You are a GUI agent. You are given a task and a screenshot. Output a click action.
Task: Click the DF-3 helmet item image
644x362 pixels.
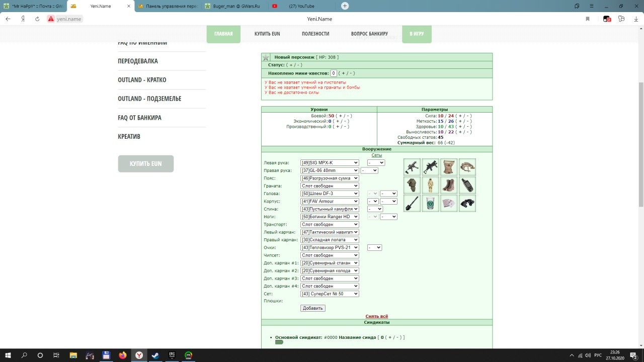(467, 167)
